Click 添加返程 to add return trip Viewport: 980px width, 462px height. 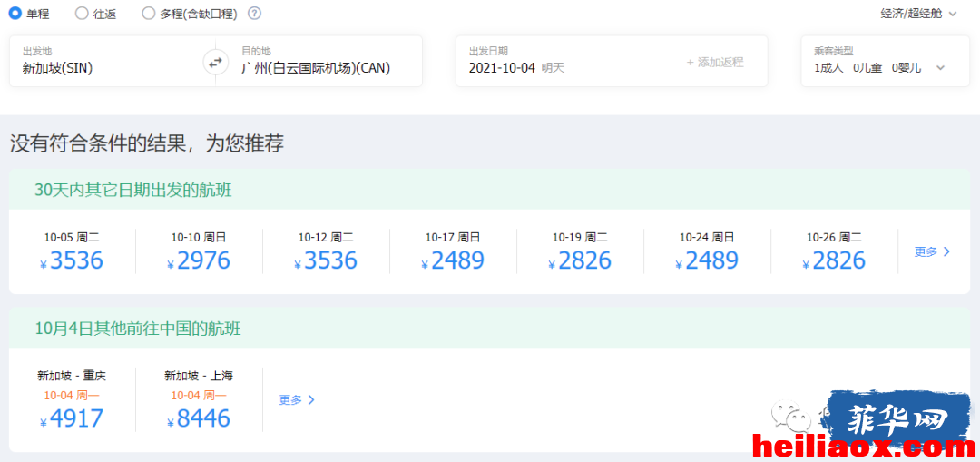click(715, 63)
